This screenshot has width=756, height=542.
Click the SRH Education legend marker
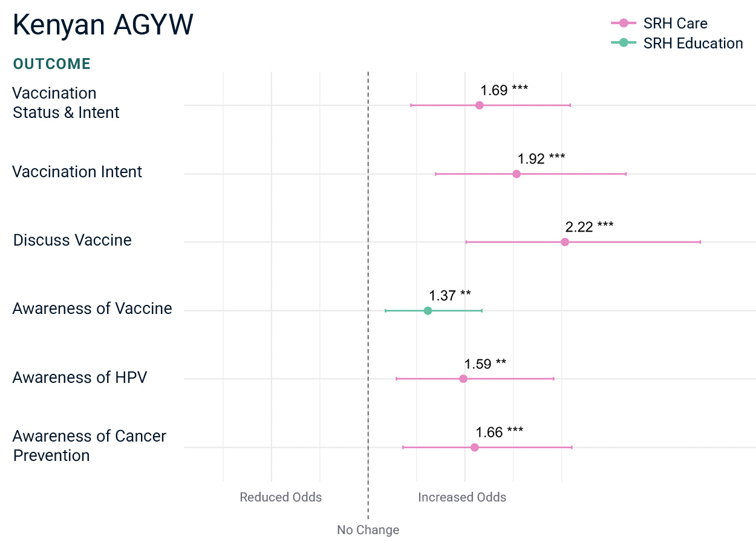pyautogui.click(x=624, y=43)
